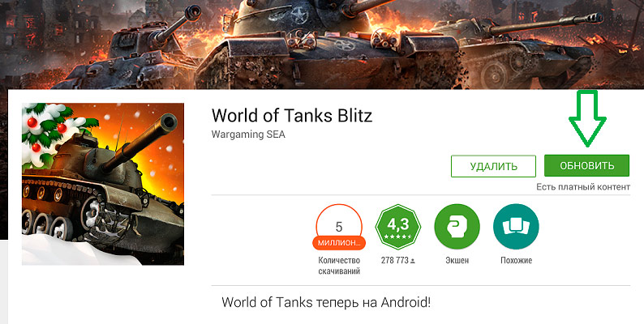Tap the УДАЛИТЬ uninstall button
The height and width of the screenshot is (324, 644).
click(493, 166)
